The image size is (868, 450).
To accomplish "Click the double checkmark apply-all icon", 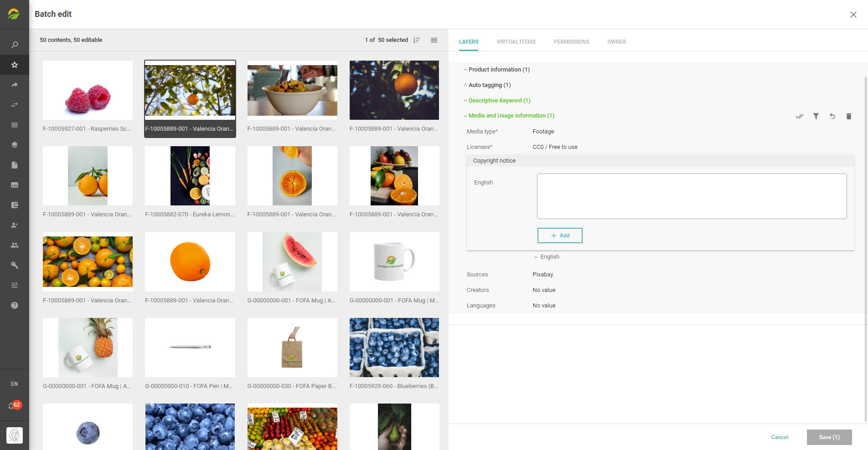I will [800, 116].
